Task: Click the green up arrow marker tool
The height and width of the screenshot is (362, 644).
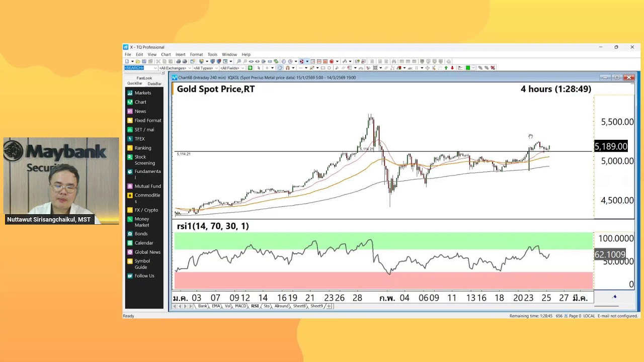Action: (x=446, y=68)
